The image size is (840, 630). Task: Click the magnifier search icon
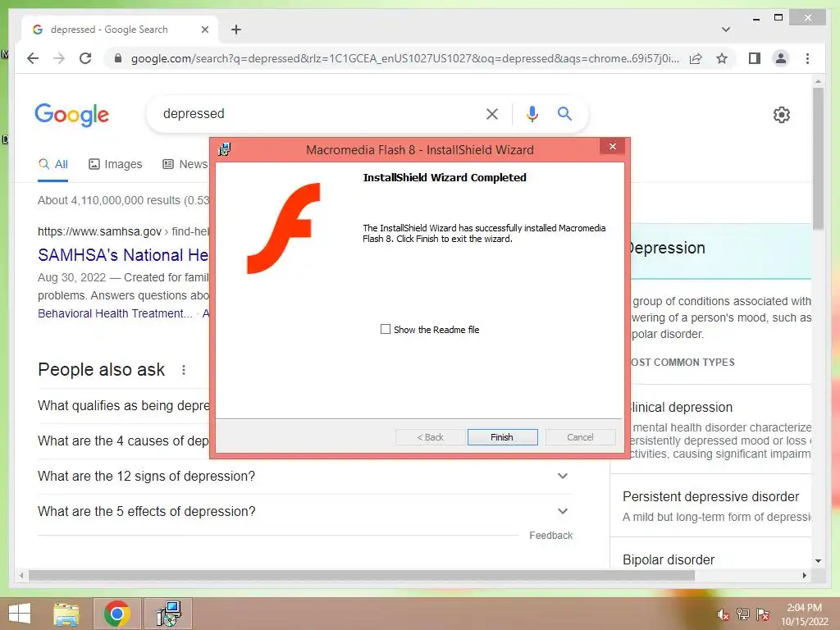[x=564, y=113]
